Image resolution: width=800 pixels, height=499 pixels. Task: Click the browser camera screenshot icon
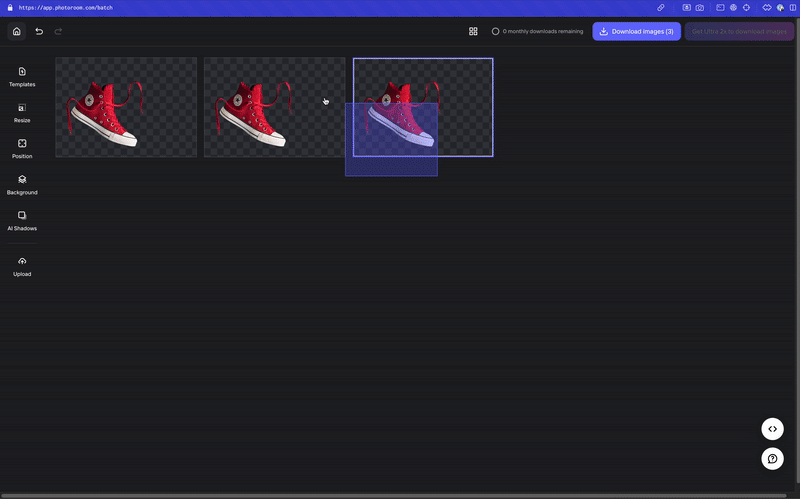tap(700, 7)
